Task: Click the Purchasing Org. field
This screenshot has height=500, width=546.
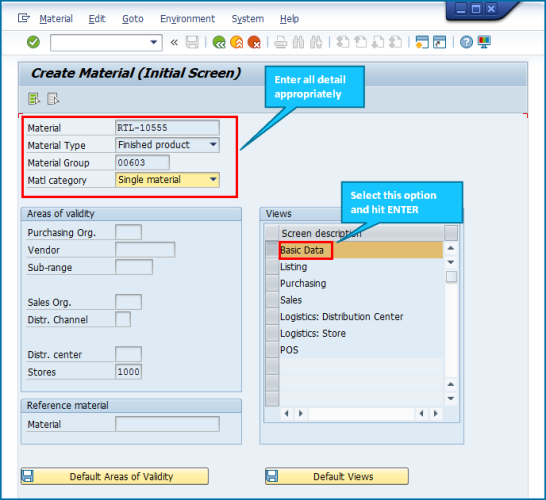Action: pyautogui.click(x=128, y=232)
